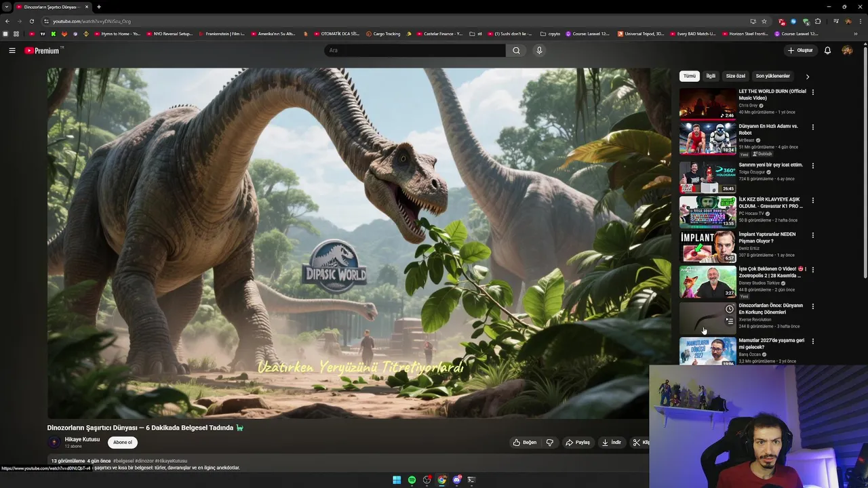Viewport: 868px width, 488px height.
Task: Select the İlgili filter chip
Action: pos(711,76)
